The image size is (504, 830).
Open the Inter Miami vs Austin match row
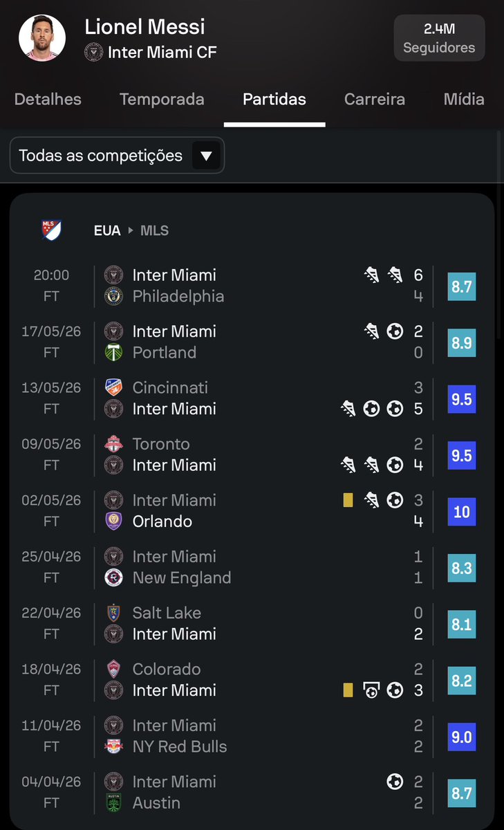(x=252, y=793)
